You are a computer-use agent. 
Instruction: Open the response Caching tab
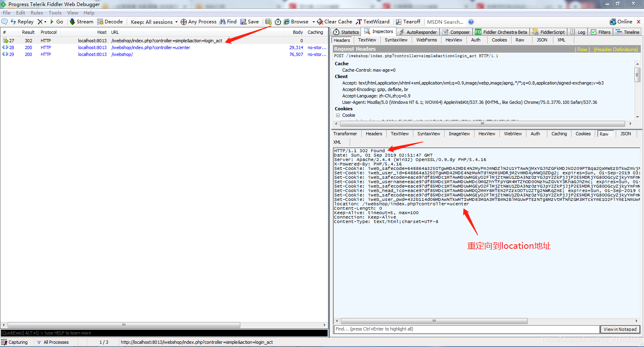559,134
